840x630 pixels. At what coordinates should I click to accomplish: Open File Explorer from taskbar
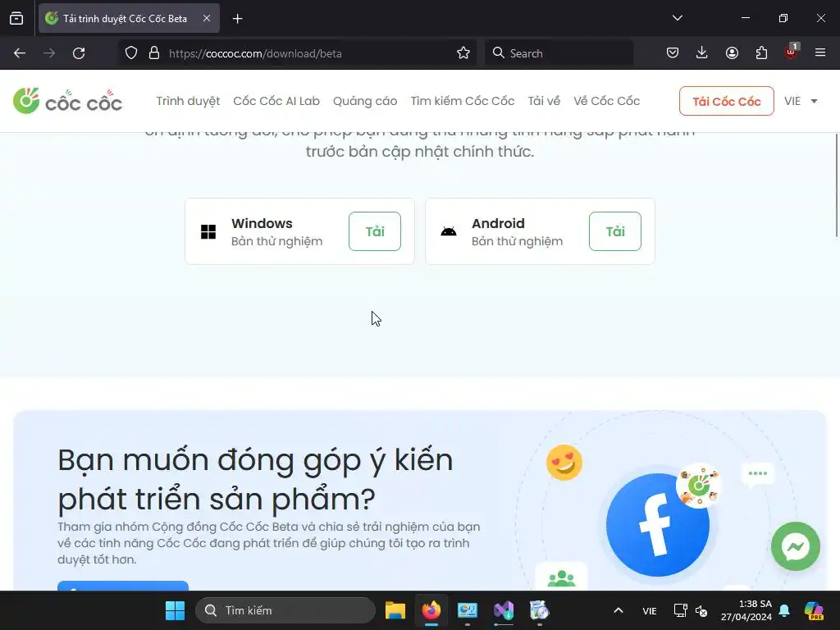click(x=395, y=610)
